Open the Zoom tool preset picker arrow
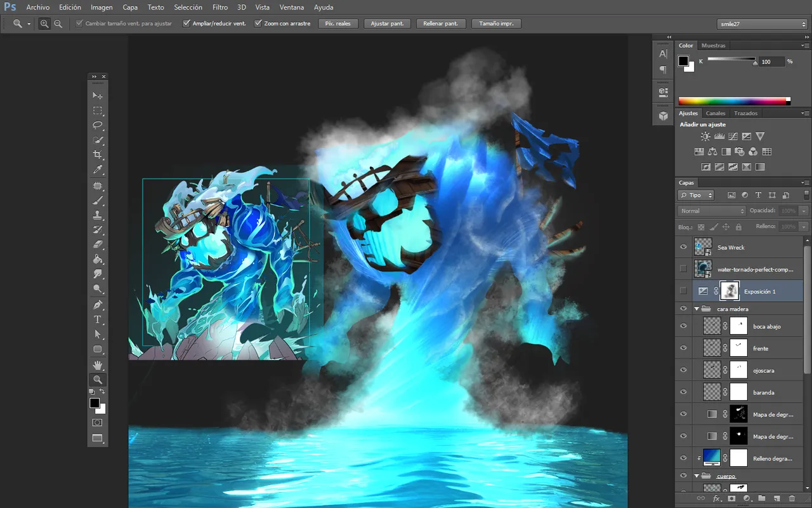 point(29,24)
